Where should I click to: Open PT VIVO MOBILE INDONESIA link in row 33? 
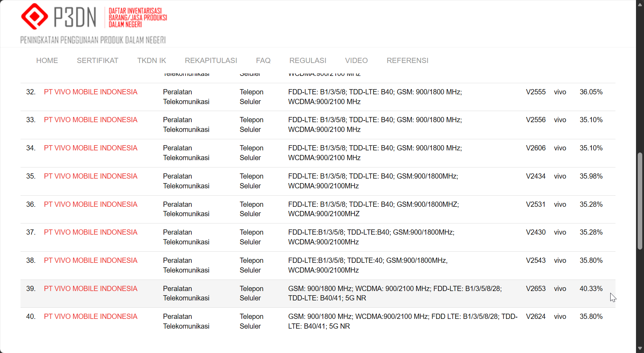(x=90, y=120)
